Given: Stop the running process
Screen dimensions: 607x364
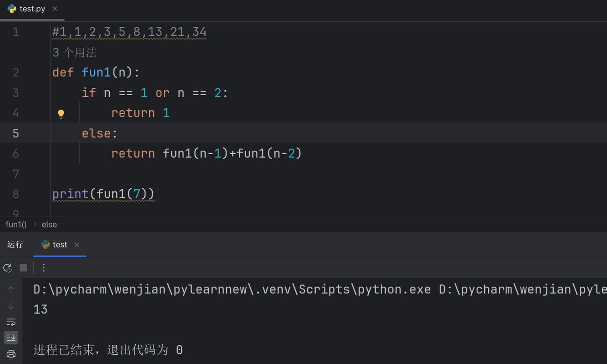Looking at the screenshot, I should [x=23, y=268].
